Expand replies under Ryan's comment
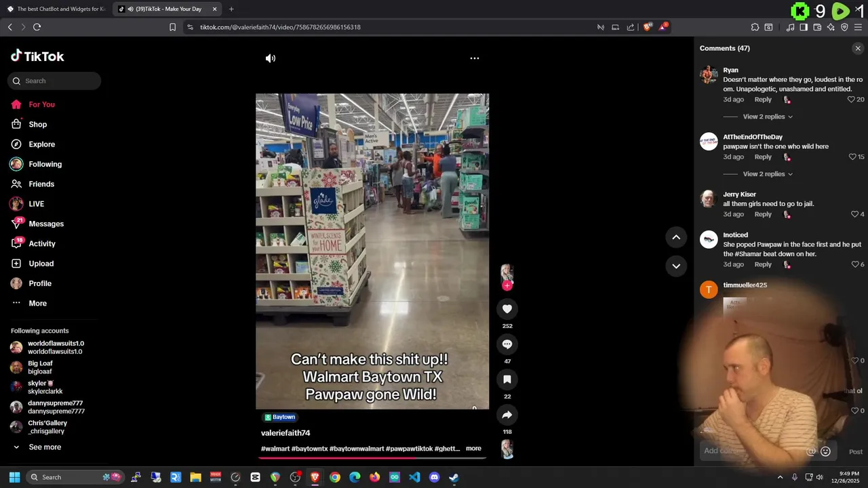 (768, 117)
